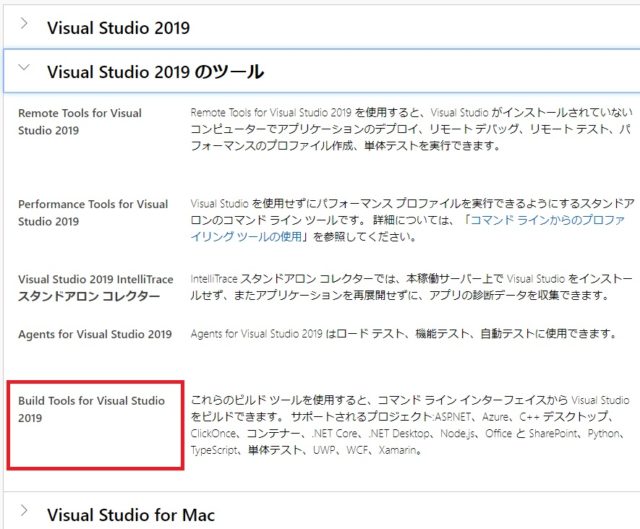
Task: Click the これらのビルド ツール description paragraph
Action: [x=410, y=425]
